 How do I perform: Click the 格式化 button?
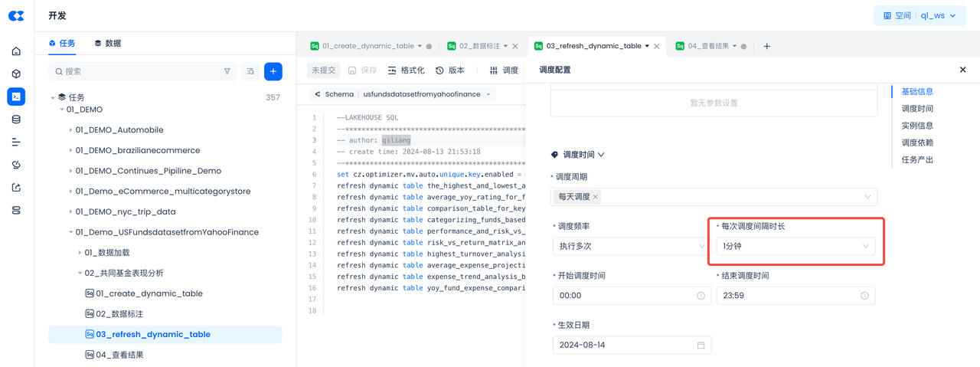coord(406,70)
